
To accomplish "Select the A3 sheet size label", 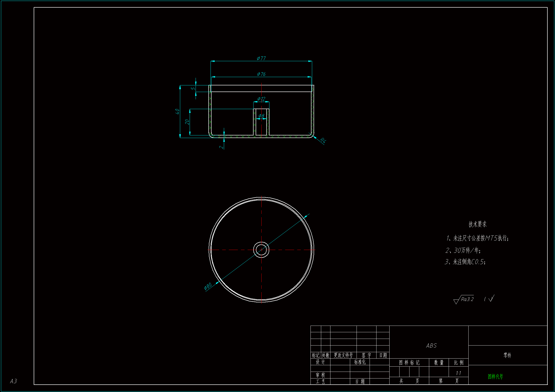I will (13, 381).
